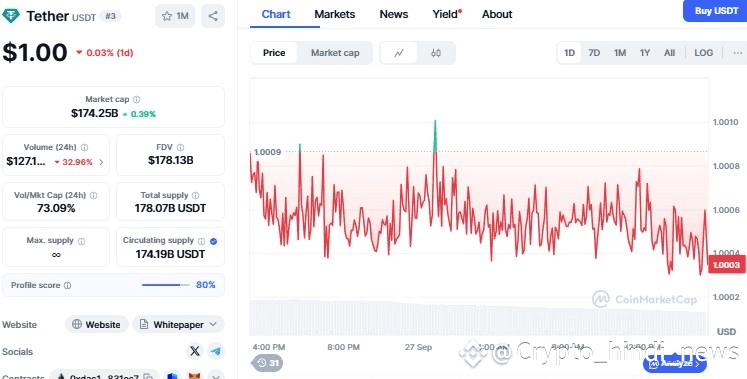Select the Market cap chart toggle

pos(335,53)
